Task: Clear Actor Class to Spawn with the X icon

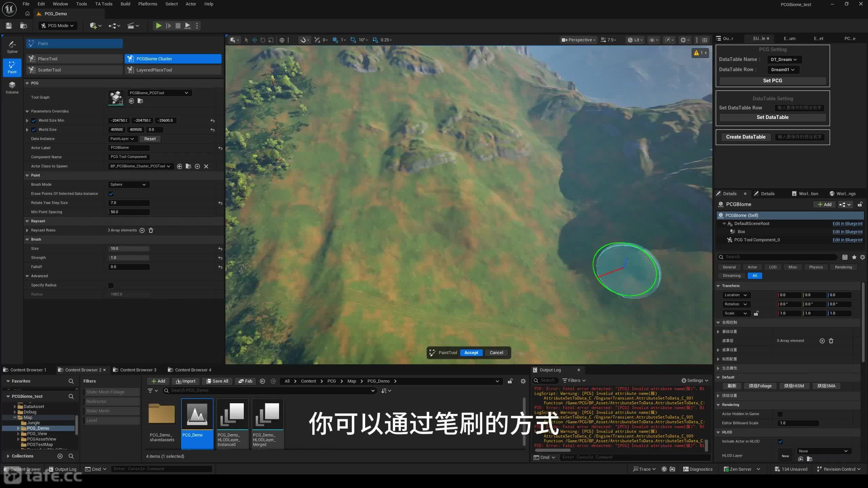Action: (206, 166)
